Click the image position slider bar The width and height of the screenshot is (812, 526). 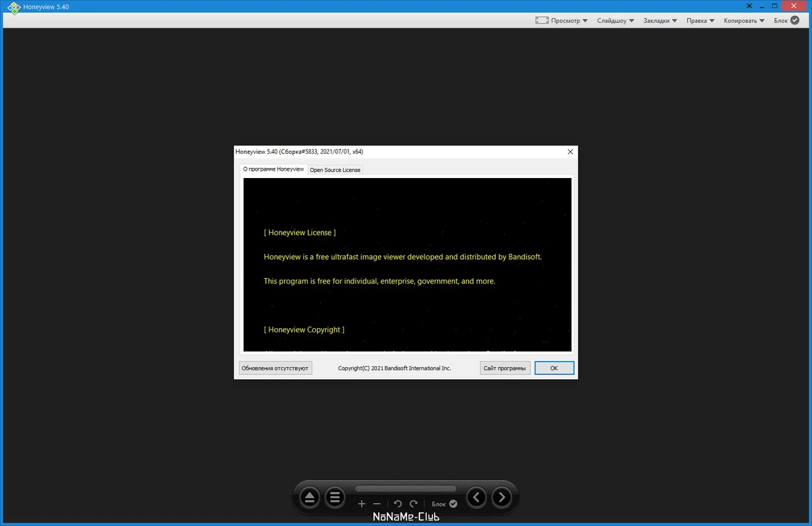pyautogui.click(x=405, y=488)
